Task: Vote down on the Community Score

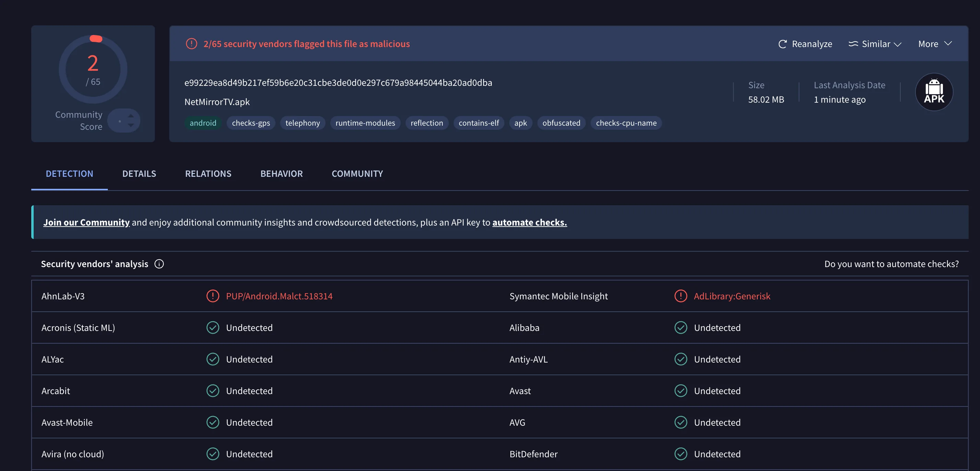Action: pyautogui.click(x=131, y=125)
